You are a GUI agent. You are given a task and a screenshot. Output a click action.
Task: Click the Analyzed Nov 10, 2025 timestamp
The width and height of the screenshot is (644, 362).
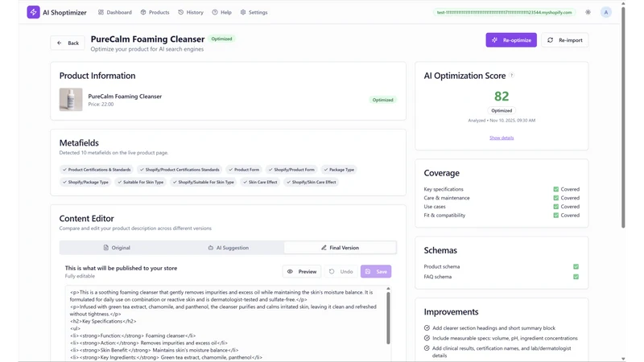click(502, 120)
